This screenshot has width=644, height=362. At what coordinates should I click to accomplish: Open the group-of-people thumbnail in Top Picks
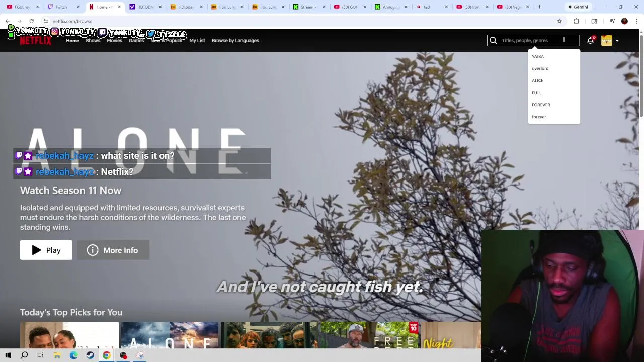click(x=269, y=335)
